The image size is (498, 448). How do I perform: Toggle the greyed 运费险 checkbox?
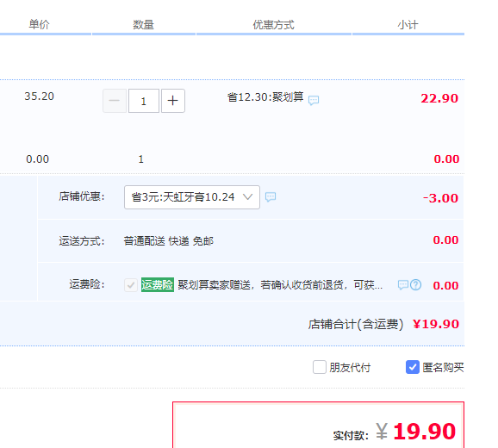coord(131,285)
